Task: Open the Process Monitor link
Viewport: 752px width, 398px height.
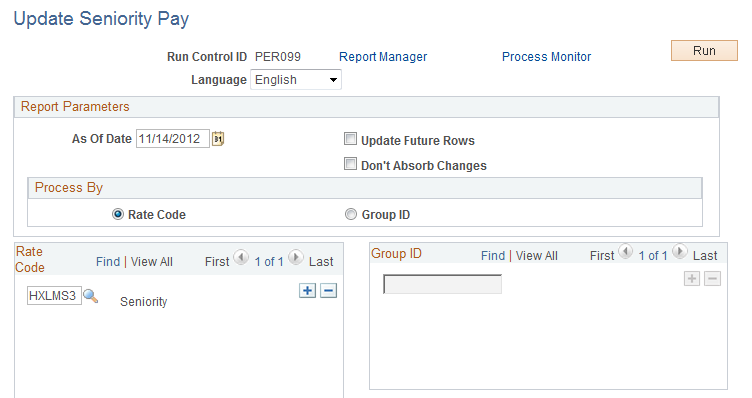Action: [546, 57]
